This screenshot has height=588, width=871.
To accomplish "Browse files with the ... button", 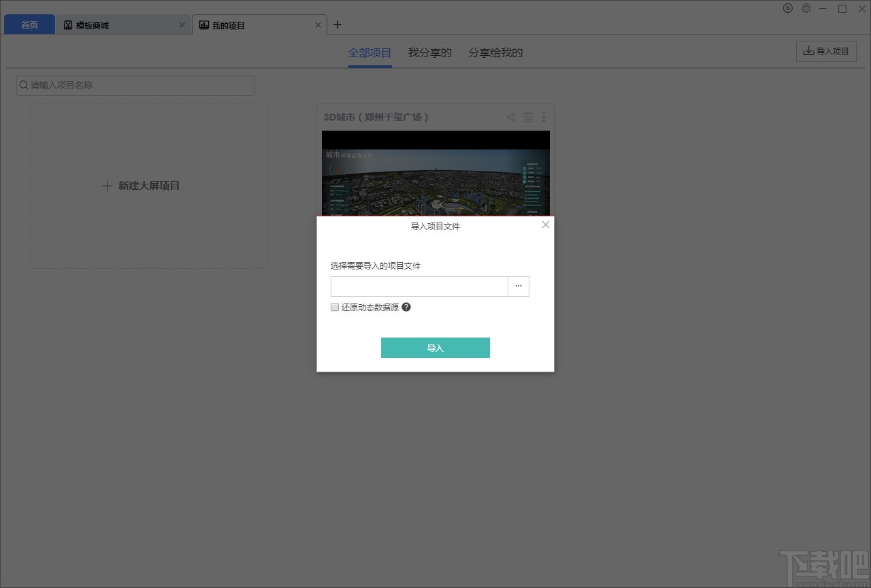I will pyautogui.click(x=519, y=287).
